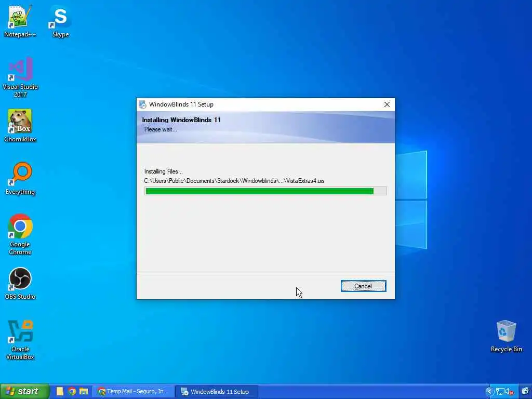Close the WindowBlinds 11 Setup dialog
Viewport: 532px width, 399px height.
pos(387,104)
